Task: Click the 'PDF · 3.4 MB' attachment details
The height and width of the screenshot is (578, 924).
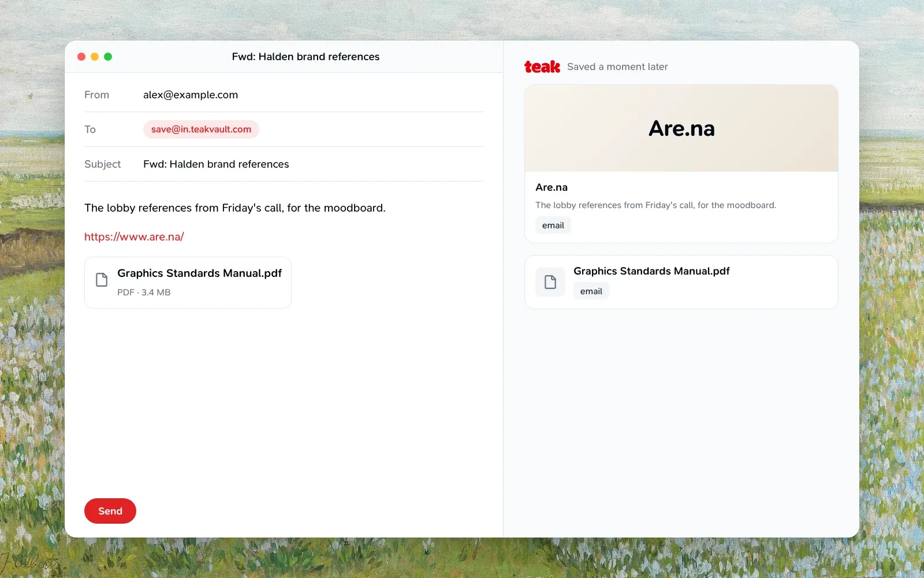Action: pyautogui.click(x=144, y=292)
